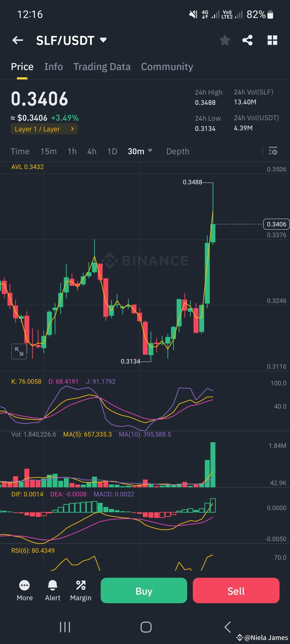Set a price Alert via bell icon
This screenshot has height=644, width=290.
coord(53,591)
